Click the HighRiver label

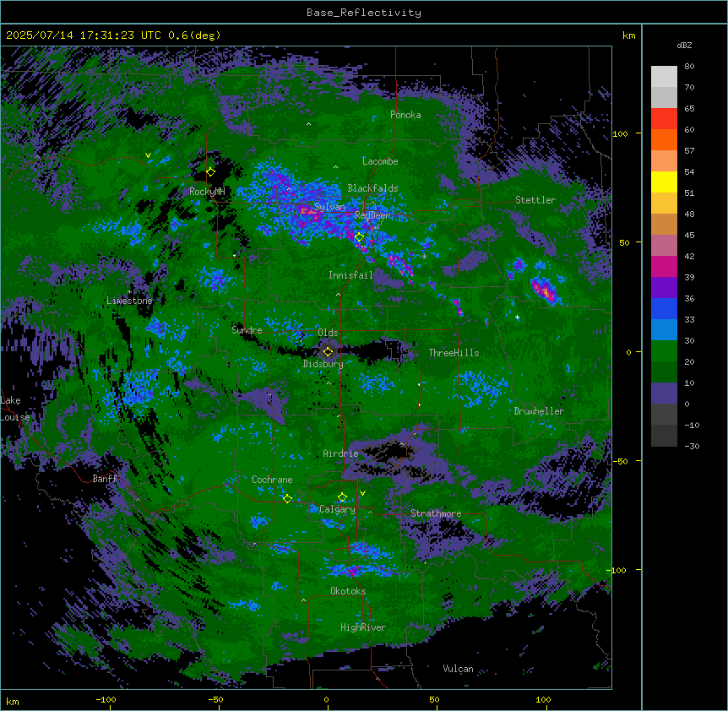pyautogui.click(x=363, y=627)
